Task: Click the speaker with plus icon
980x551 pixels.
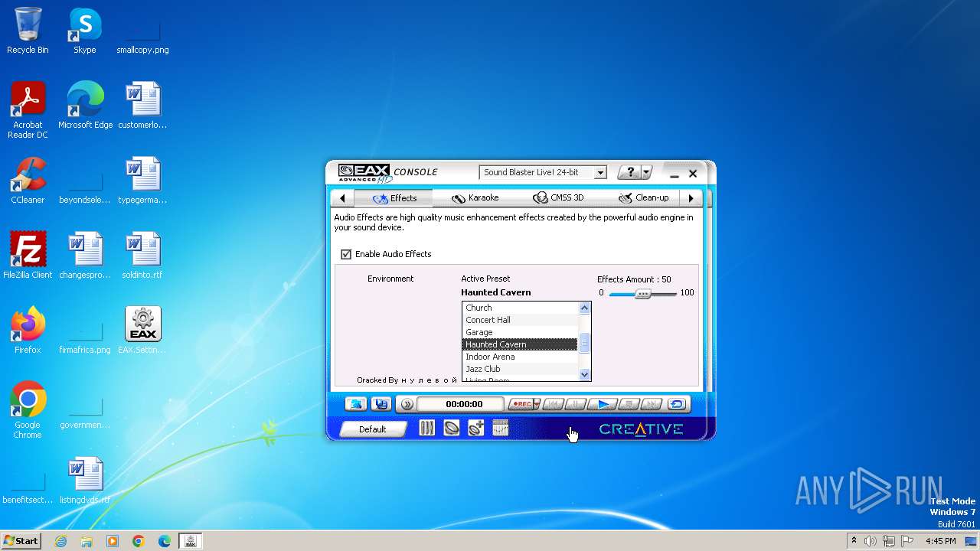Action: pos(476,429)
